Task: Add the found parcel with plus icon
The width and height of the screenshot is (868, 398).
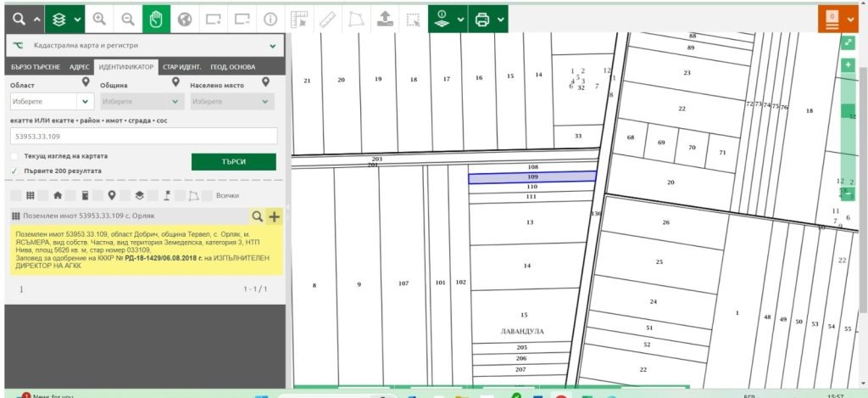Action: tap(274, 216)
